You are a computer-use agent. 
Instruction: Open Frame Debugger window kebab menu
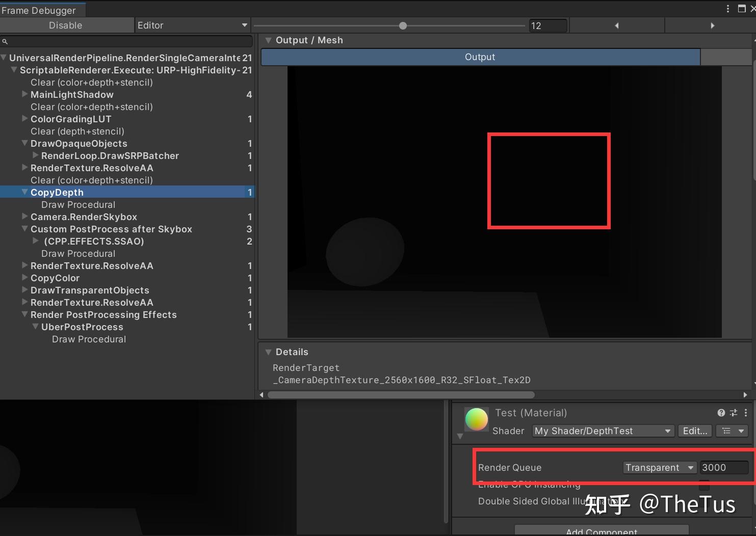click(728, 9)
